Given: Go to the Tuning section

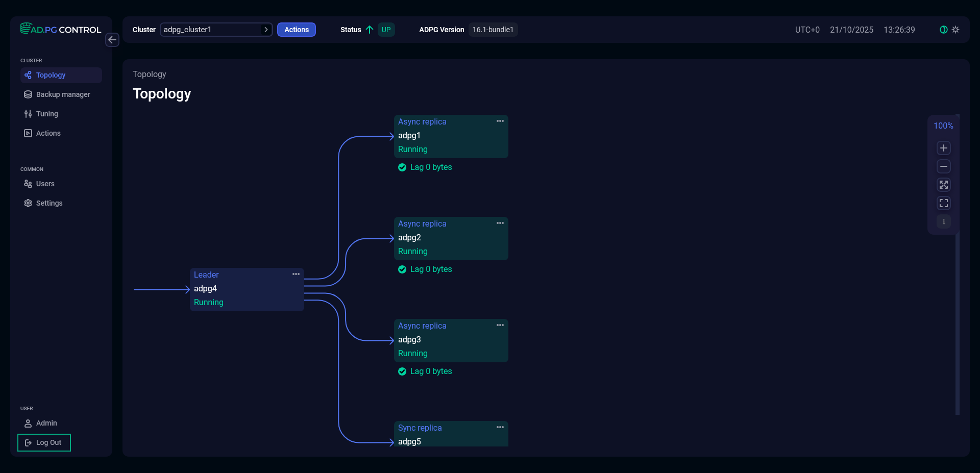Looking at the screenshot, I should pyautogui.click(x=47, y=114).
